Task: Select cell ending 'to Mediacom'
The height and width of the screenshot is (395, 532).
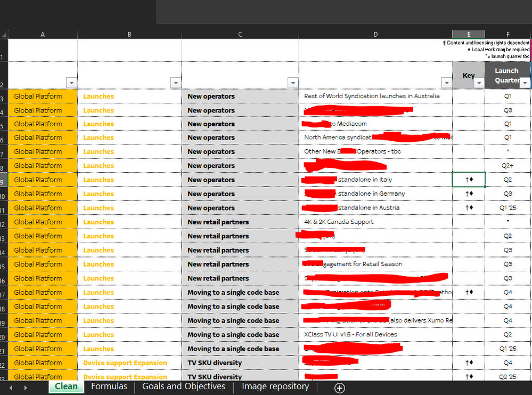Action: [375, 124]
